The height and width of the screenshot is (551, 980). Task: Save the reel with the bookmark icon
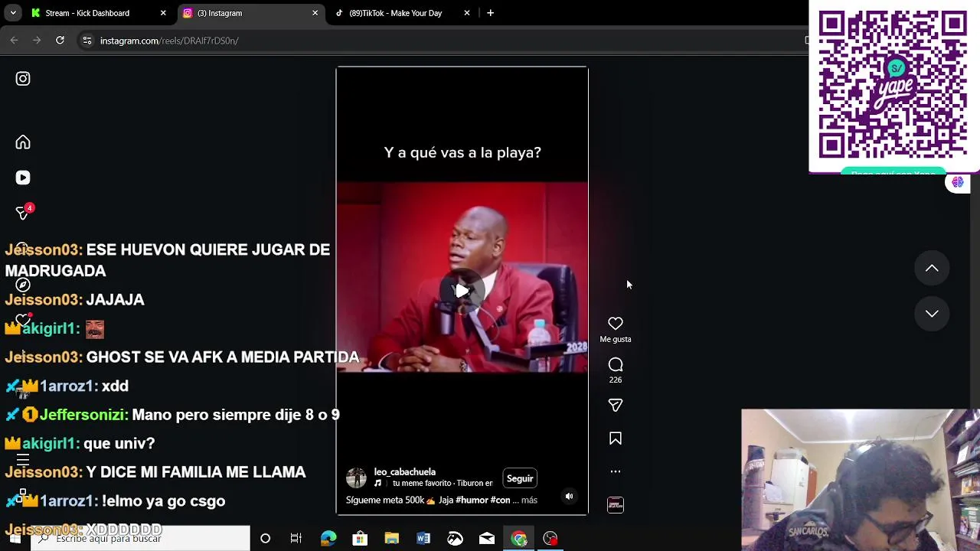point(616,439)
